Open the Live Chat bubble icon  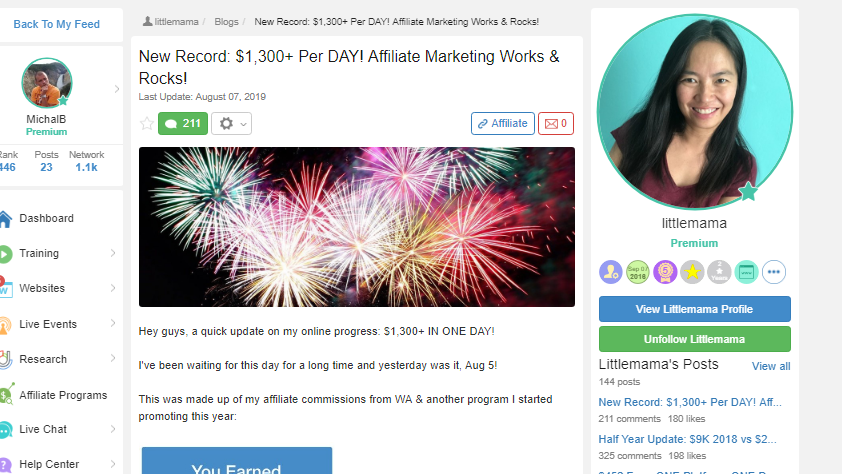pyautogui.click(x=5, y=429)
